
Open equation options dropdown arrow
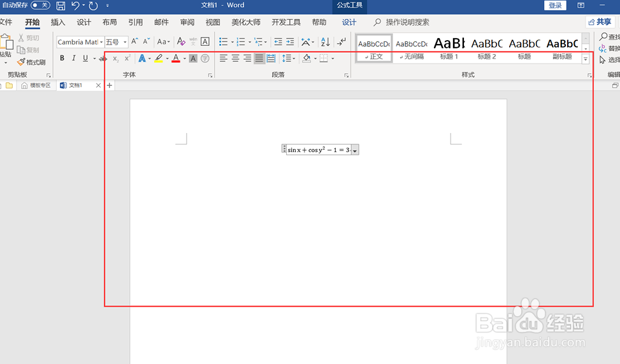pos(355,150)
